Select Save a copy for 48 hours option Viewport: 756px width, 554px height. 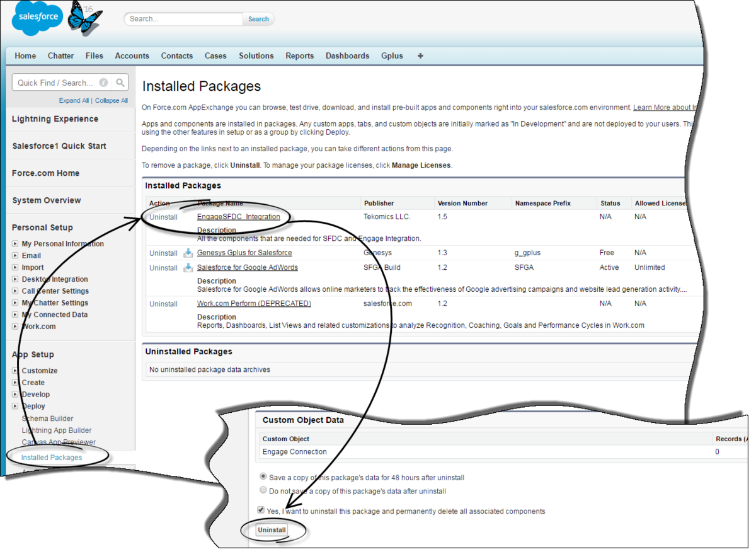coord(263,477)
